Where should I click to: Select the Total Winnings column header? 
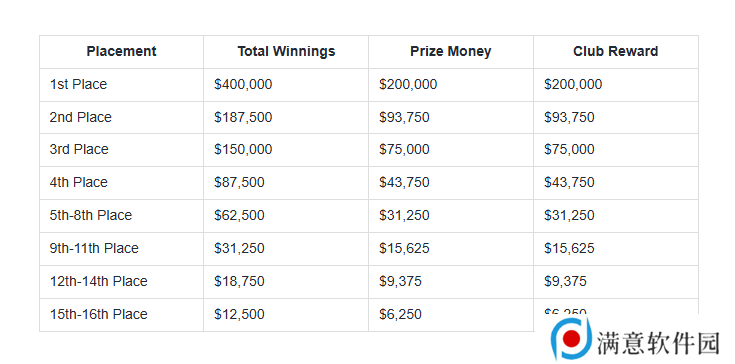tap(286, 52)
